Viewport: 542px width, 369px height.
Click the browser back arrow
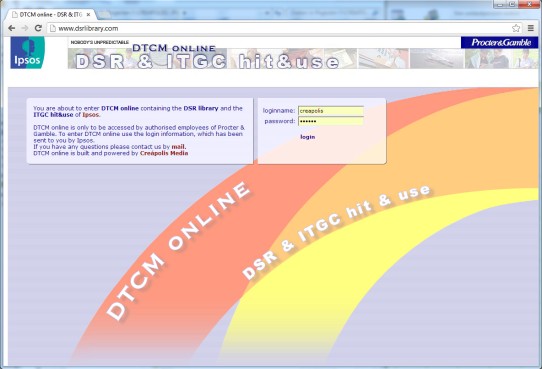tap(11, 28)
